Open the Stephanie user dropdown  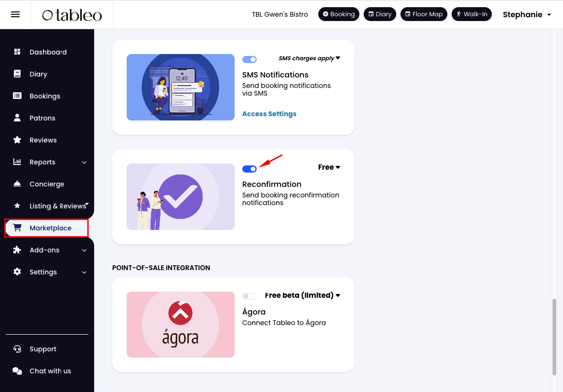(527, 14)
